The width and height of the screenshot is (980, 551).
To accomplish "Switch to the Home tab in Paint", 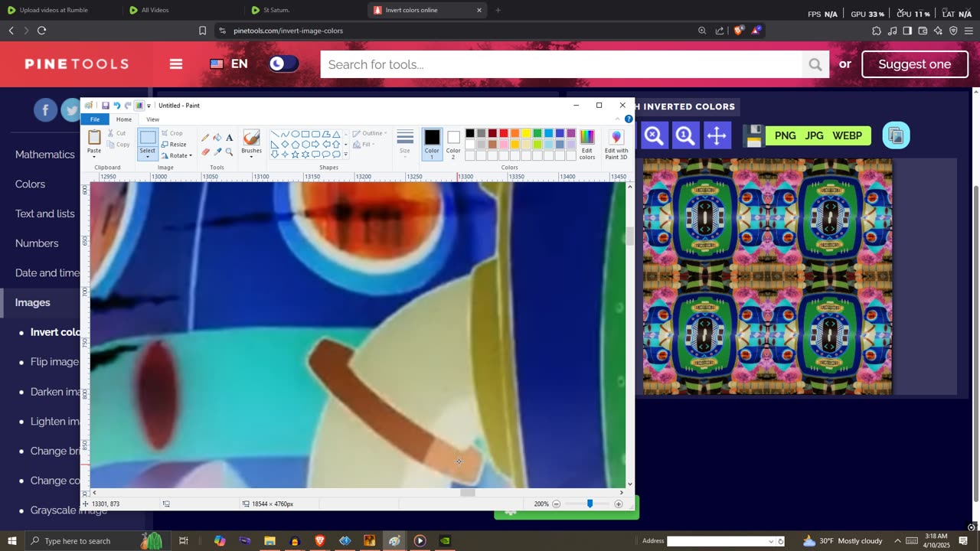I will 124,119.
